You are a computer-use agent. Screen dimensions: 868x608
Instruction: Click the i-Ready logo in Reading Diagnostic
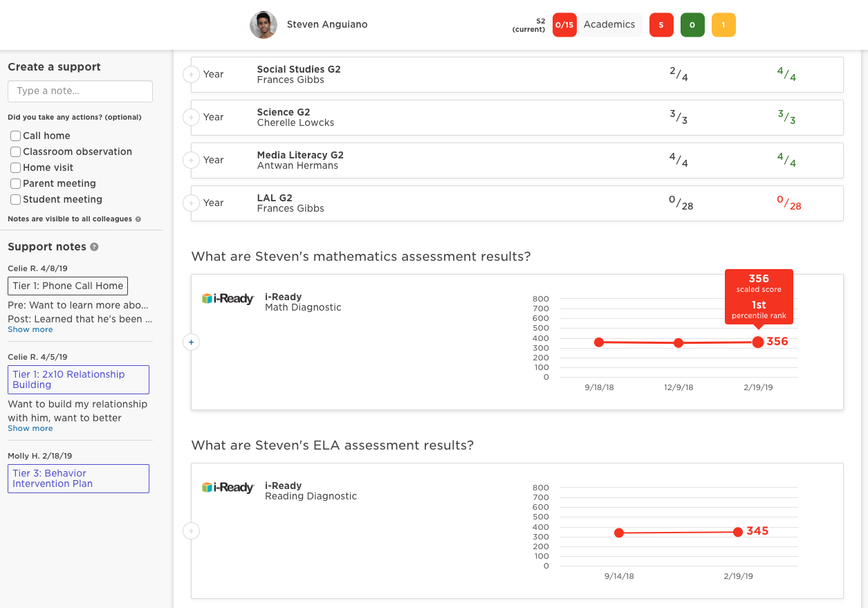click(x=228, y=488)
